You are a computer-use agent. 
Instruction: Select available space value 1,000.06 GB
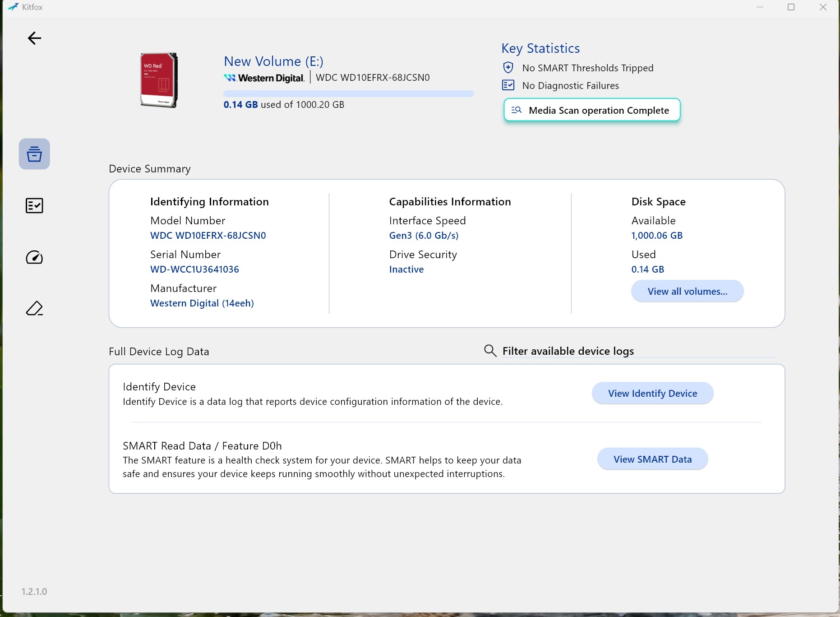pos(657,236)
